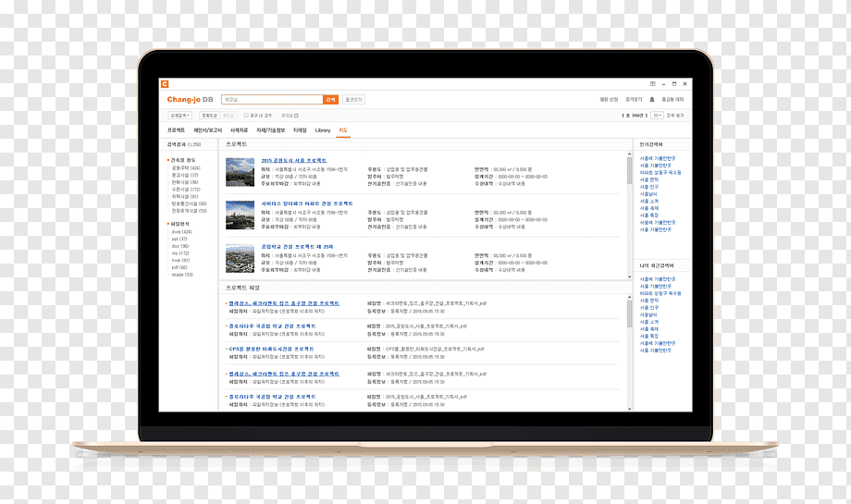Toggle the search-within-results checkbox
851x504 pixels.
point(246,116)
